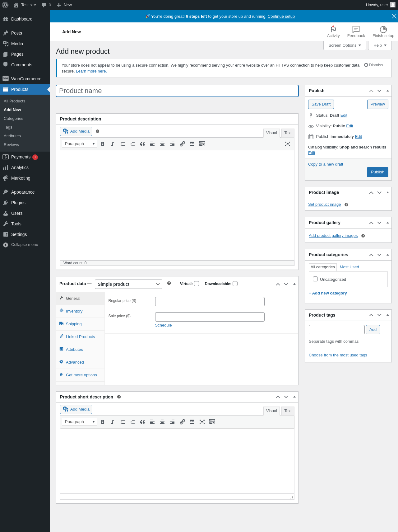Click the Regular price input field
The height and width of the screenshot is (532, 398).
(x=210, y=302)
